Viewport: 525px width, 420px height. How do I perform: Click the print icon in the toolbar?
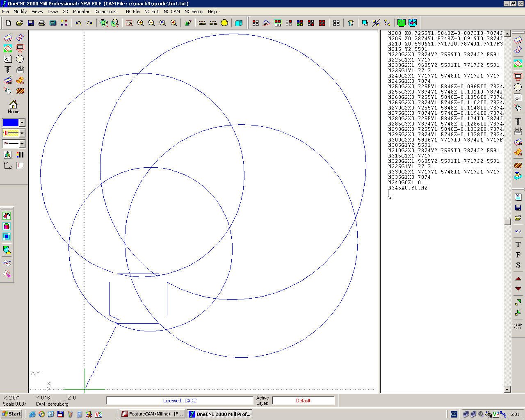coord(42,23)
